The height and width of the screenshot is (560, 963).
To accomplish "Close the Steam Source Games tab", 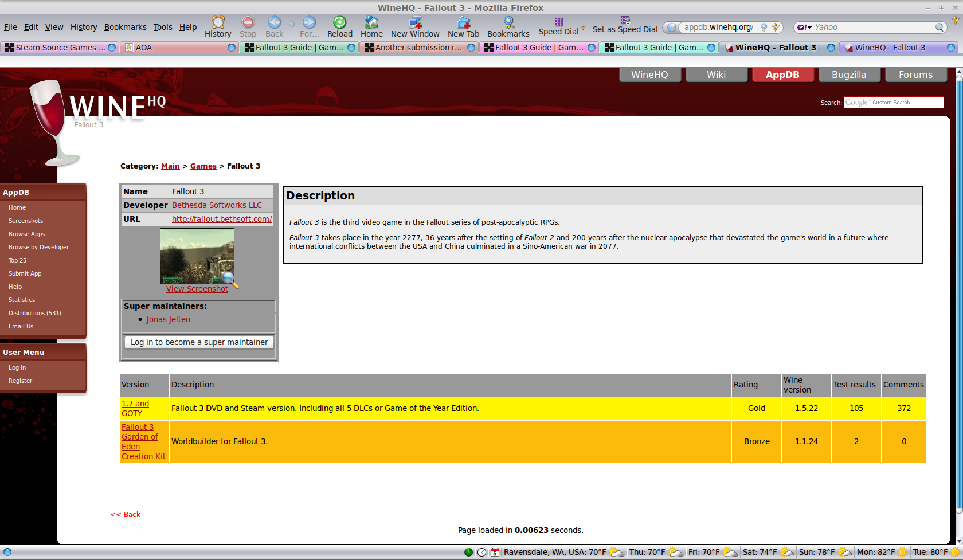I will coord(112,48).
